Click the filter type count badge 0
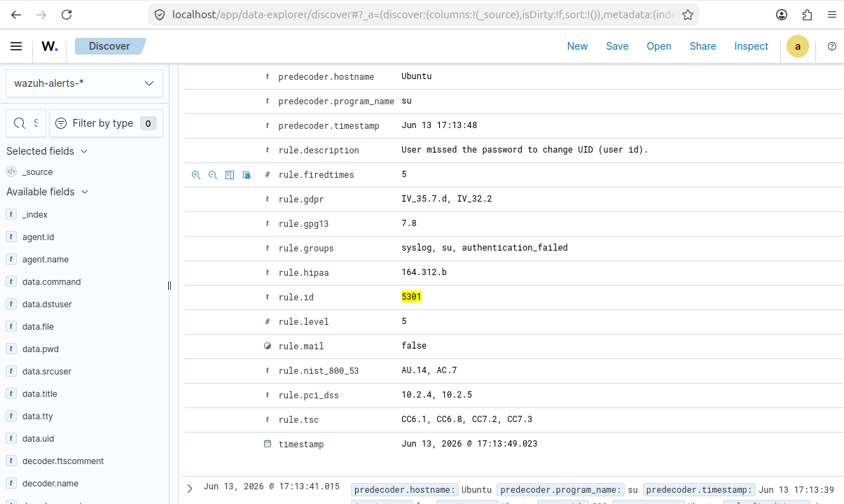 (148, 123)
